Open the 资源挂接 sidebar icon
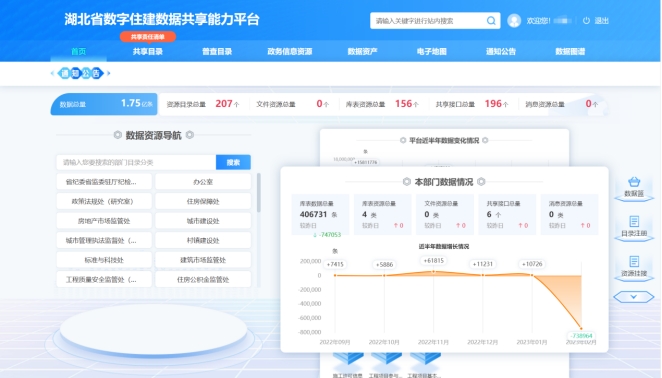This screenshot has height=378, width=662. [634, 261]
